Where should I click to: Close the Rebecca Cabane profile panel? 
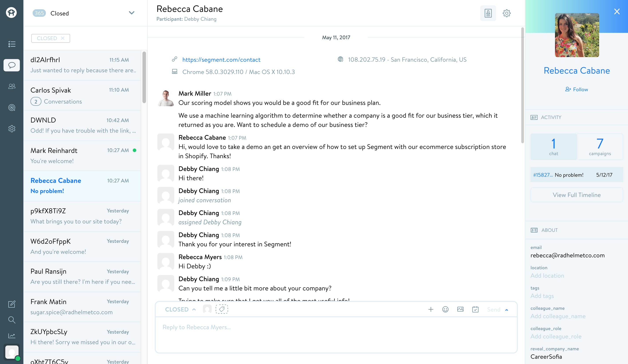coord(617,11)
